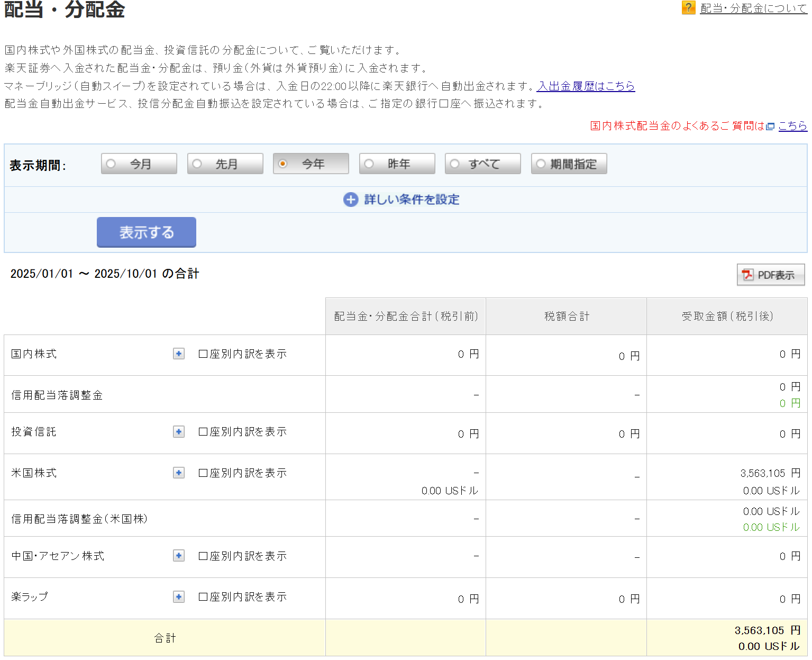812x660 pixels.
Task: Select the 今月 display period
Action: click(111, 164)
